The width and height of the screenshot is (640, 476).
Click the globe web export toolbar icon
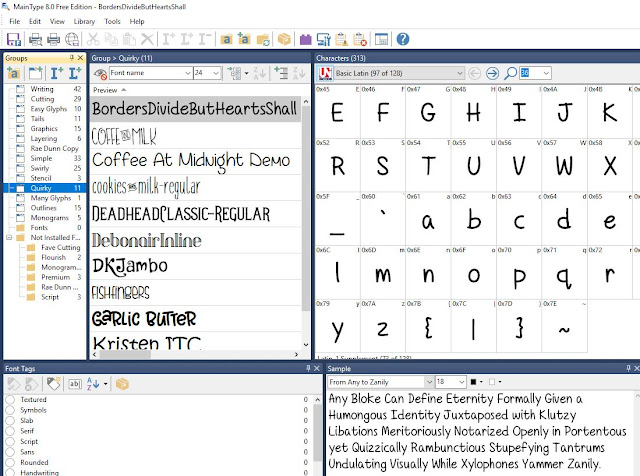point(72,40)
